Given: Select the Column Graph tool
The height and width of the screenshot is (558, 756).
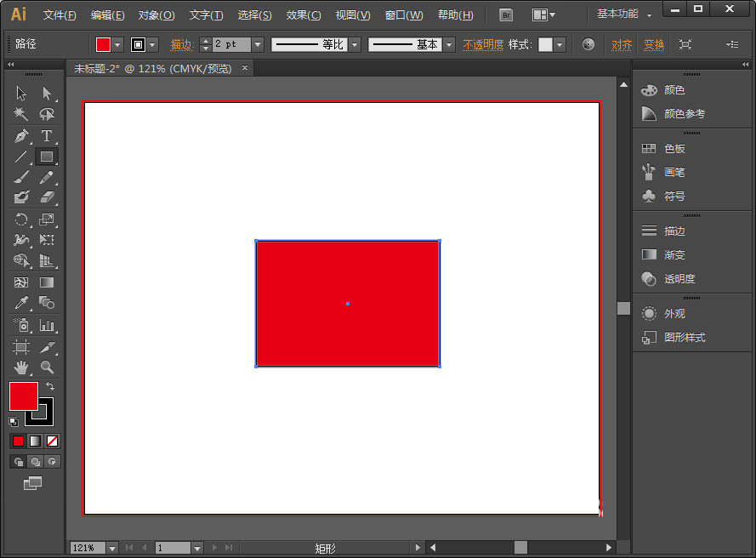Looking at the screenshot, I should point(47,325).
